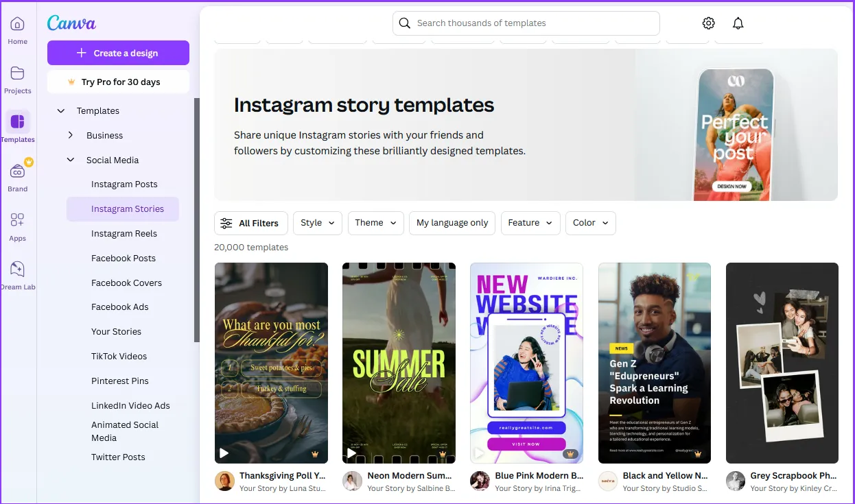Image resolution: width=855 pixels, height=504 pixels.
Task: Open the settings gear icon
Action: coord(709,23)
